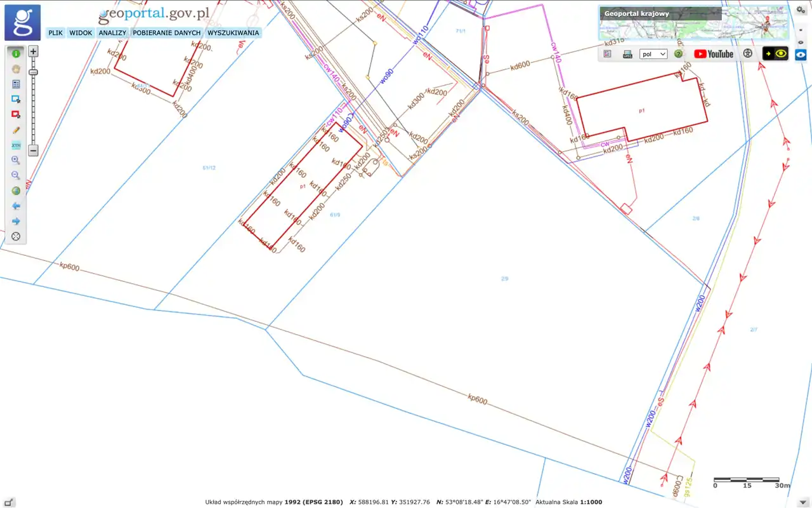Open the XYH coordinates tool
This screenshot has height=508, width=812.
tap(16, 145)
